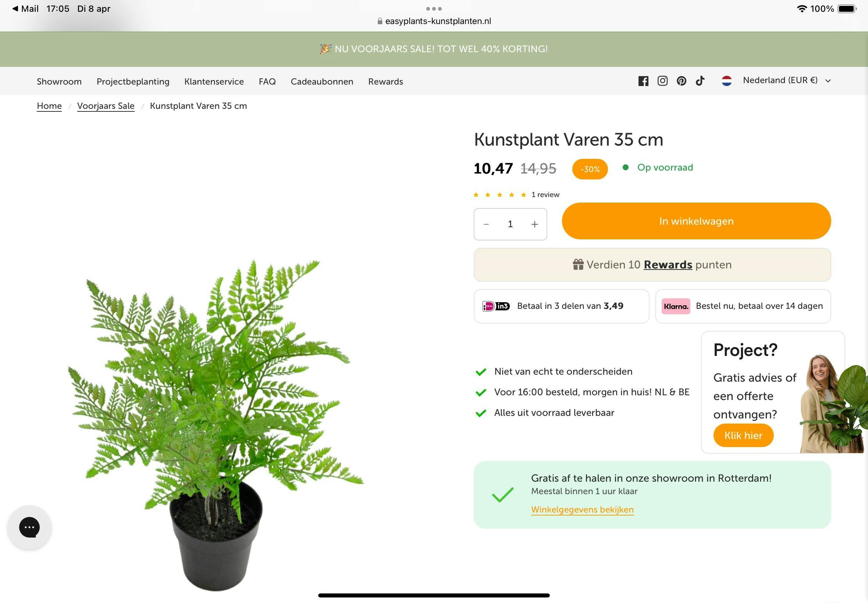Increase quantity with plus button
The image size is (868, 603).
pyautogui.click(x=534, y=224)
